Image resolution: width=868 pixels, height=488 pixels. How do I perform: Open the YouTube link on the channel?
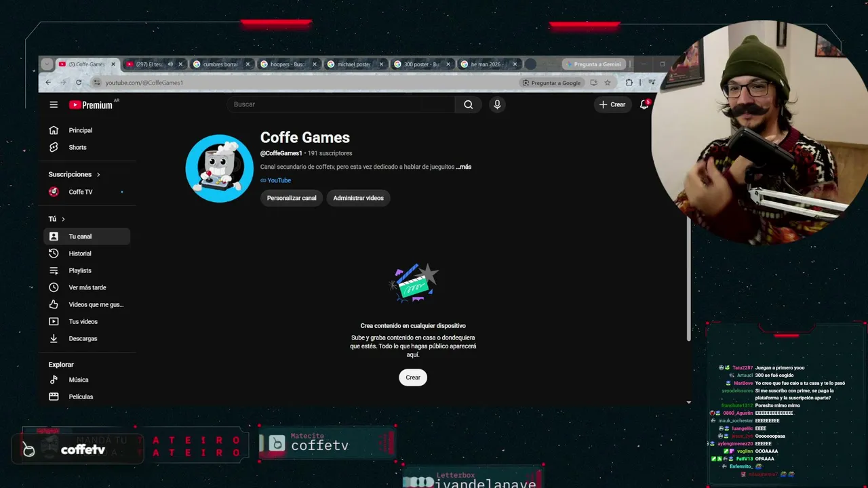[x=276, y=180]
